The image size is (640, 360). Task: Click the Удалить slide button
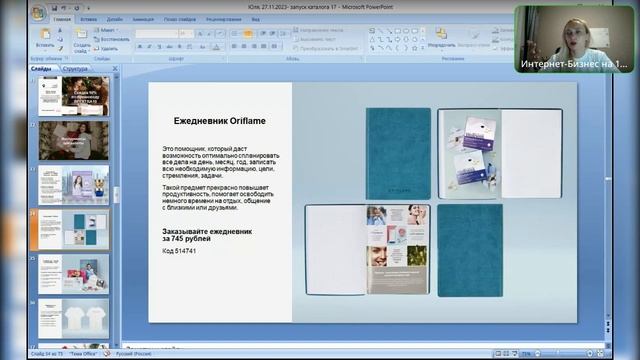(106, 49)
